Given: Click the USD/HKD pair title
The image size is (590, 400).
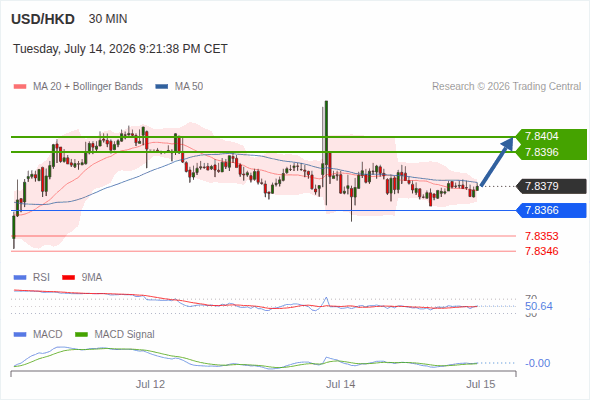Looking at the screenshot, I should point(43,19).
